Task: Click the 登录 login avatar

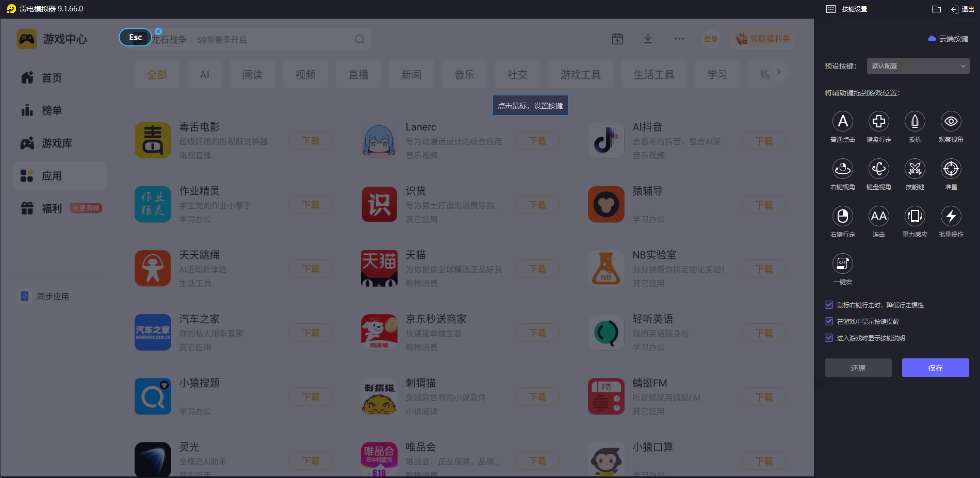Action: [711, 39]
